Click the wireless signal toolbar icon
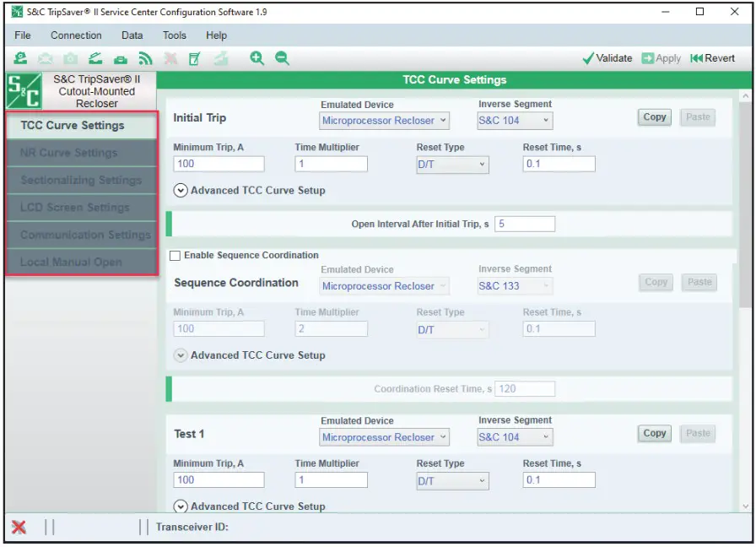 coord(146,58)
